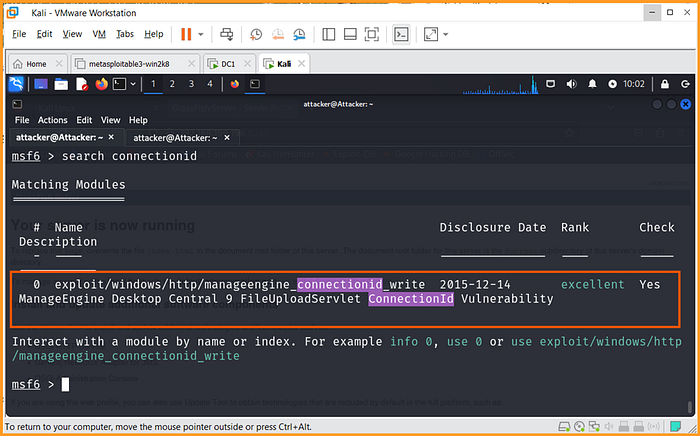700x436 pixels.
Task: Click the network adapter status icon
Action: (x=594, y=427)
